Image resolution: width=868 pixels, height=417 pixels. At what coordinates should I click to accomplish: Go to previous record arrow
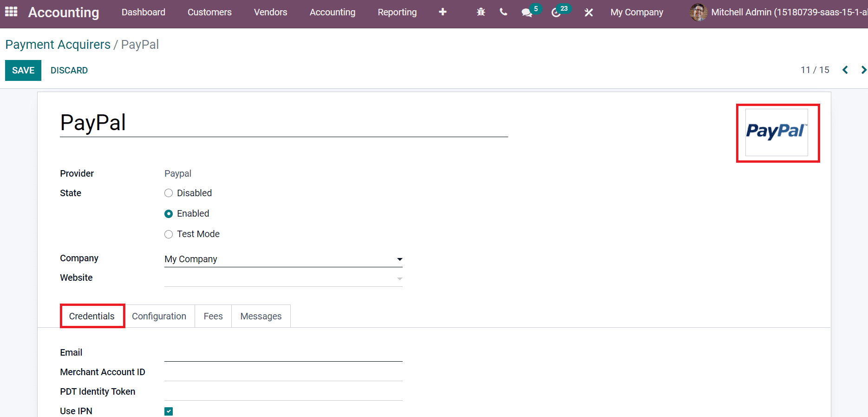(845, 70)
